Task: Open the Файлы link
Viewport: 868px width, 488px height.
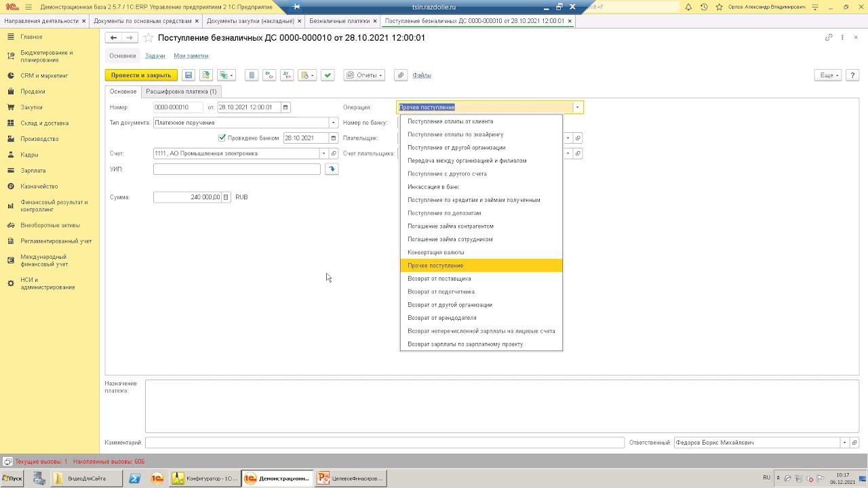Action: pyautogui.click(x=422, y=75)
